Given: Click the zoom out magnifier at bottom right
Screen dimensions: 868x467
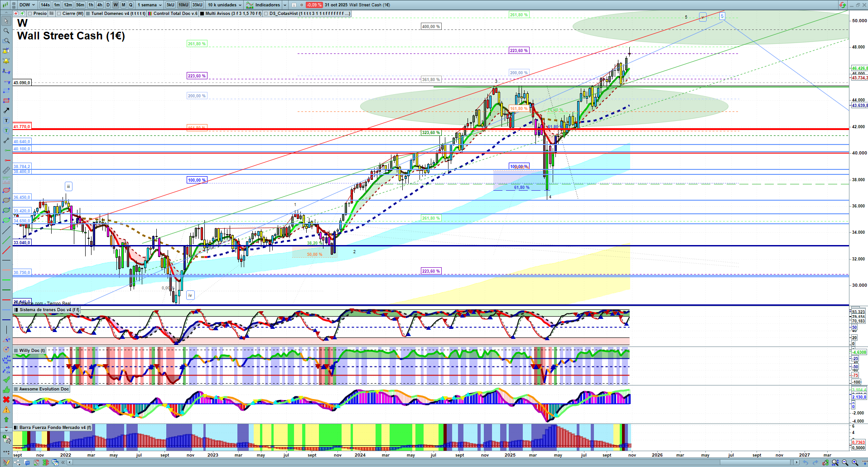Looking at the screenshot, I should click(x=845, y=462).
